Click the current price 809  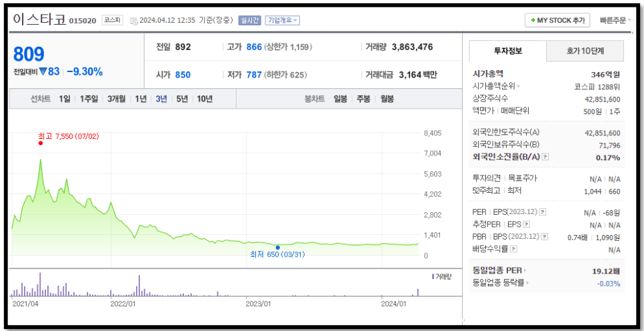pyautogui.click(x=29, y=54)
